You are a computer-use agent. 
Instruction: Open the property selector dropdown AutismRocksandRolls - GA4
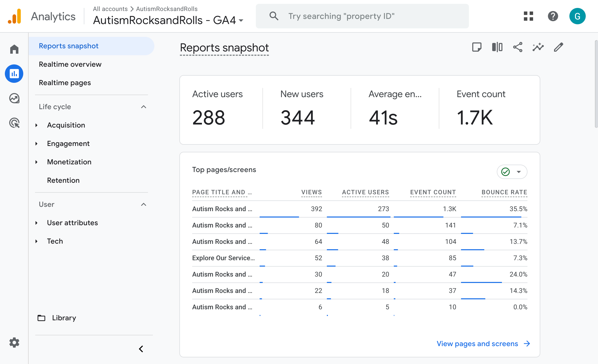point(168,20)
